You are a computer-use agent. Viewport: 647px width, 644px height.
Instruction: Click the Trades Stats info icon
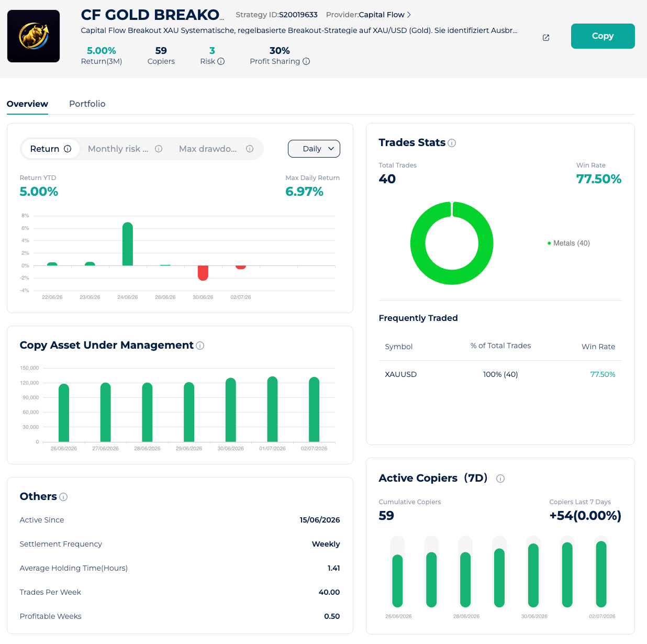click(452, 143)
